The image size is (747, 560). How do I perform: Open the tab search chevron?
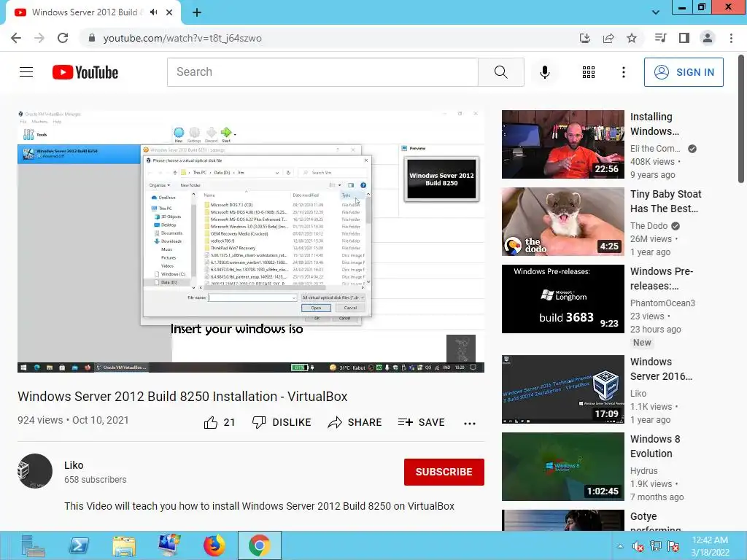656,12
